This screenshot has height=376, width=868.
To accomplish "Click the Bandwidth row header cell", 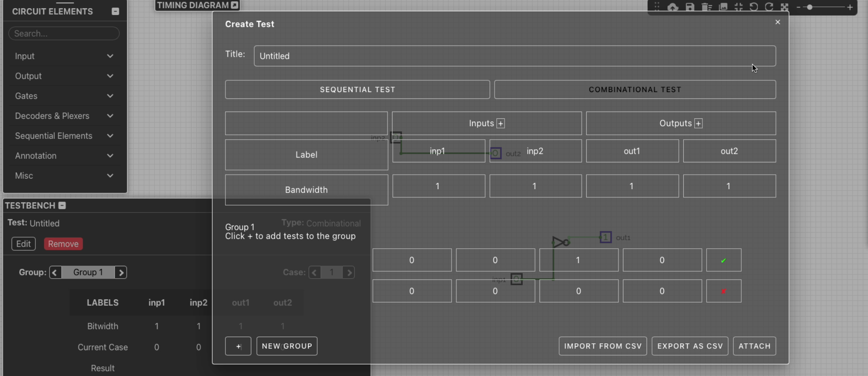I will [x=306, y=190].
